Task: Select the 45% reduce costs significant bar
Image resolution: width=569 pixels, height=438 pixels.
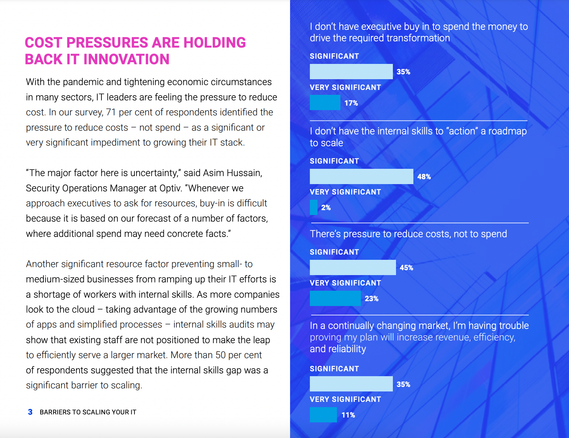Action: (353, 267)
